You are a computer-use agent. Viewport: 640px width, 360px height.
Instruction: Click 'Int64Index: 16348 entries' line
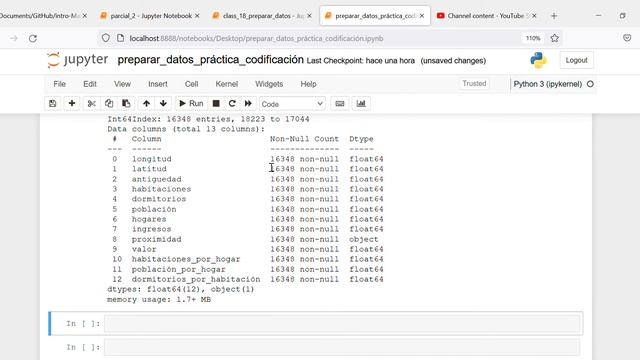click(x=208, y=119)
